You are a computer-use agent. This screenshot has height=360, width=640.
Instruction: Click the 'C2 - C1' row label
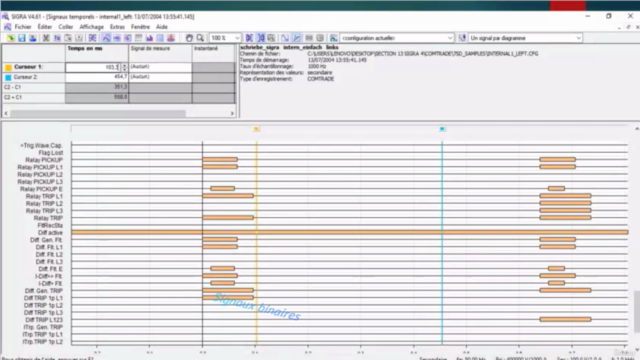point(13,87)
